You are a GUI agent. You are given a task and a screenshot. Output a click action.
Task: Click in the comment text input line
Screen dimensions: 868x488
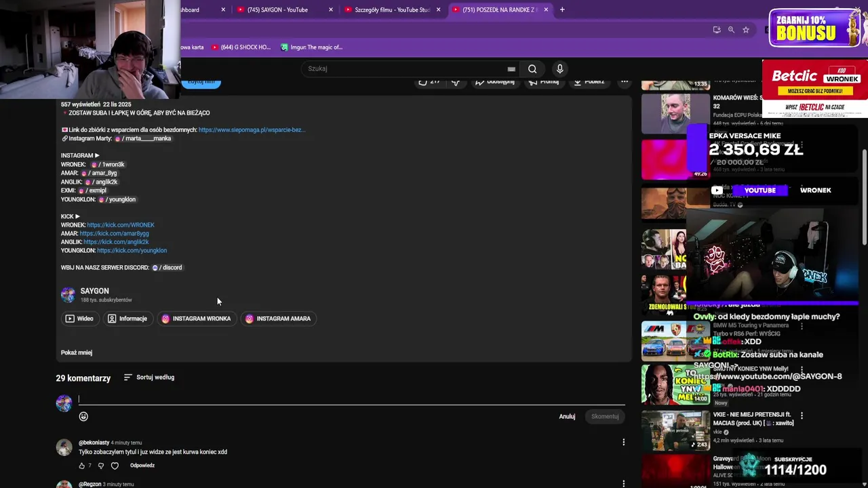click(351, 400)
